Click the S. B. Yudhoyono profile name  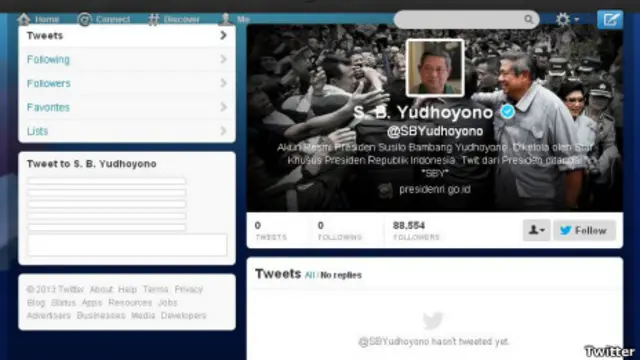(423, 112)
